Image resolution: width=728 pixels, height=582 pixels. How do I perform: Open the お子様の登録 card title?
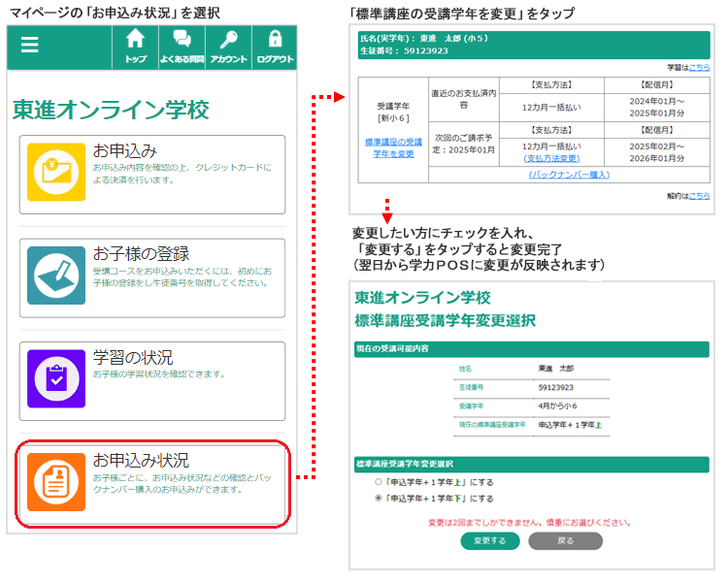pyautogui.click(x=141, y=254)
